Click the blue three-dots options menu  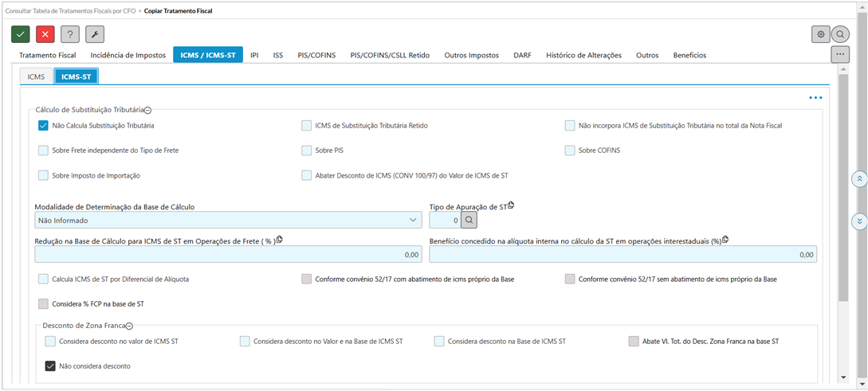tap(815, 98)
